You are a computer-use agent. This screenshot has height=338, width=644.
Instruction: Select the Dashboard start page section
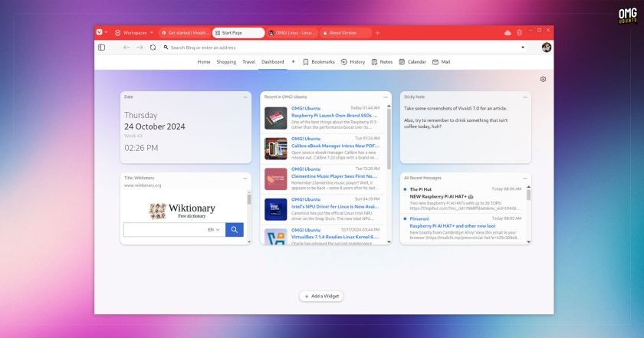click(273, 62)
